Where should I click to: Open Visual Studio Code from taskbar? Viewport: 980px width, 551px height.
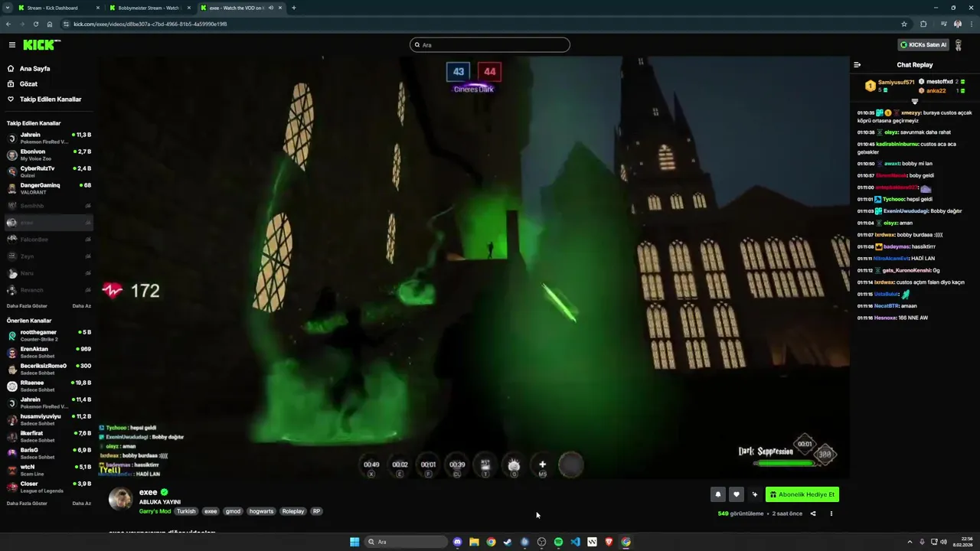[x=575, y=542]
